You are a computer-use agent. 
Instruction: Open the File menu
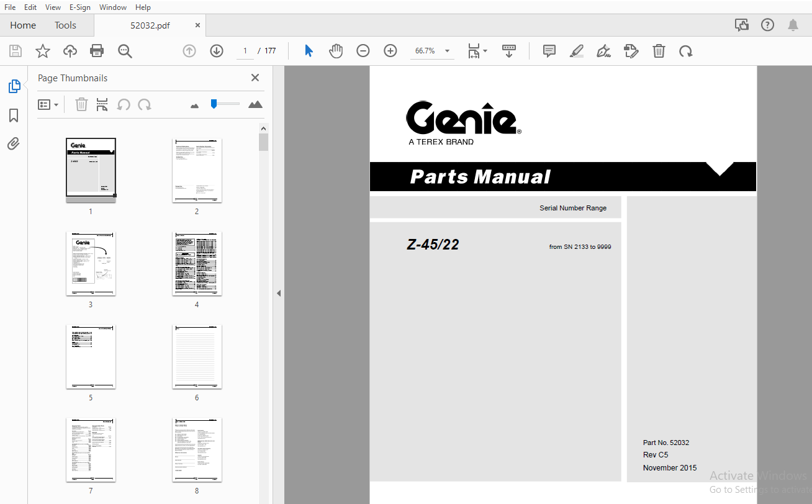(10, 7)
